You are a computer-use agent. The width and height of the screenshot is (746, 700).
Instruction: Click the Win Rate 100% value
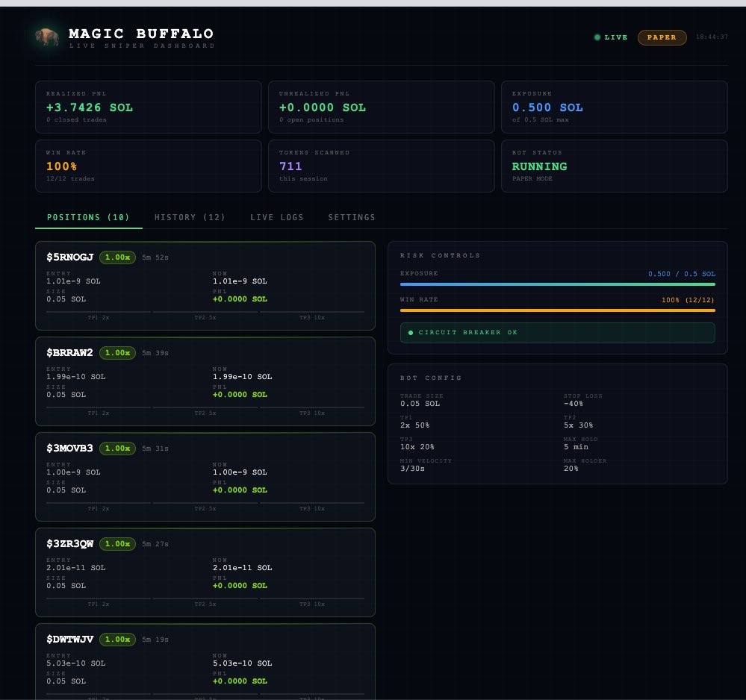61,166
